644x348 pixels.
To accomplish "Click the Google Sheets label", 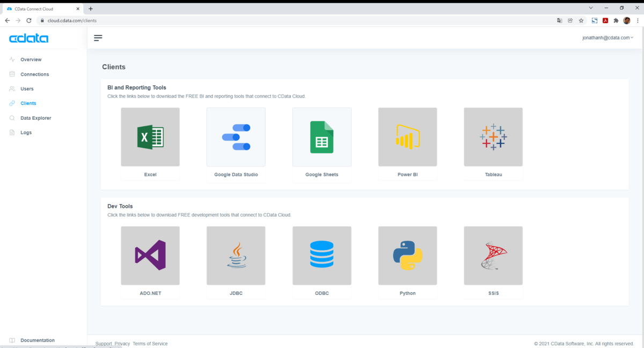I will [322, 175].
